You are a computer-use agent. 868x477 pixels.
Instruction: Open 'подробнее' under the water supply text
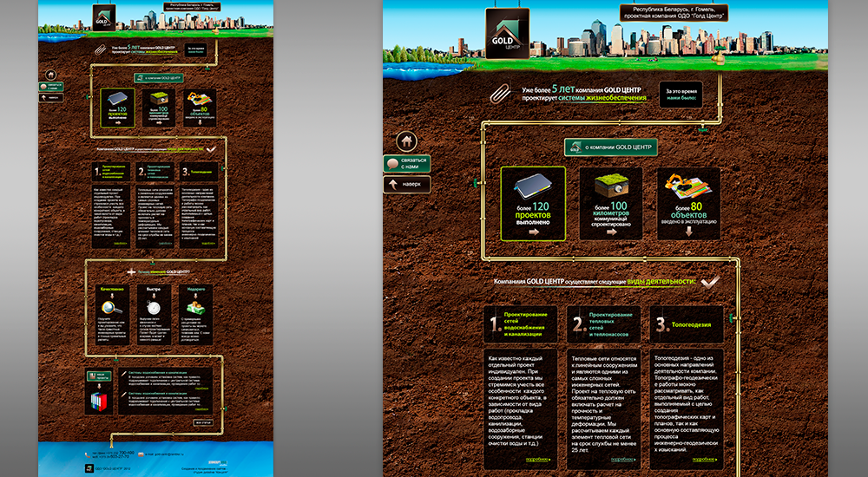[539, 460]
